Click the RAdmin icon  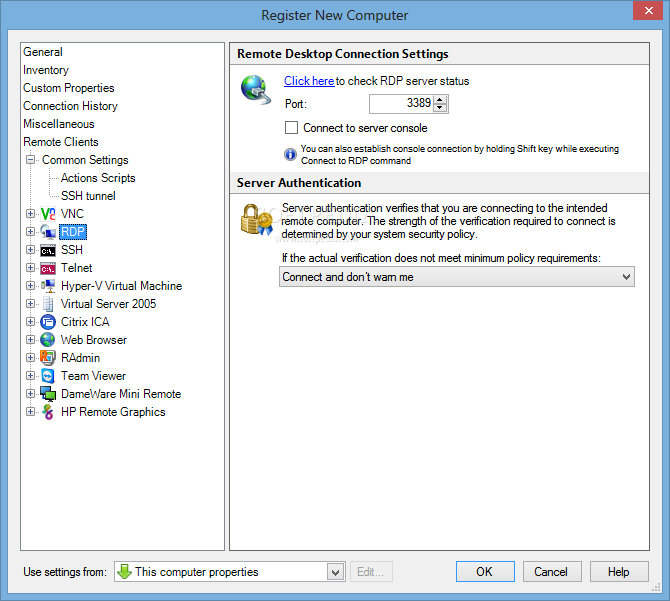point(48,358)
